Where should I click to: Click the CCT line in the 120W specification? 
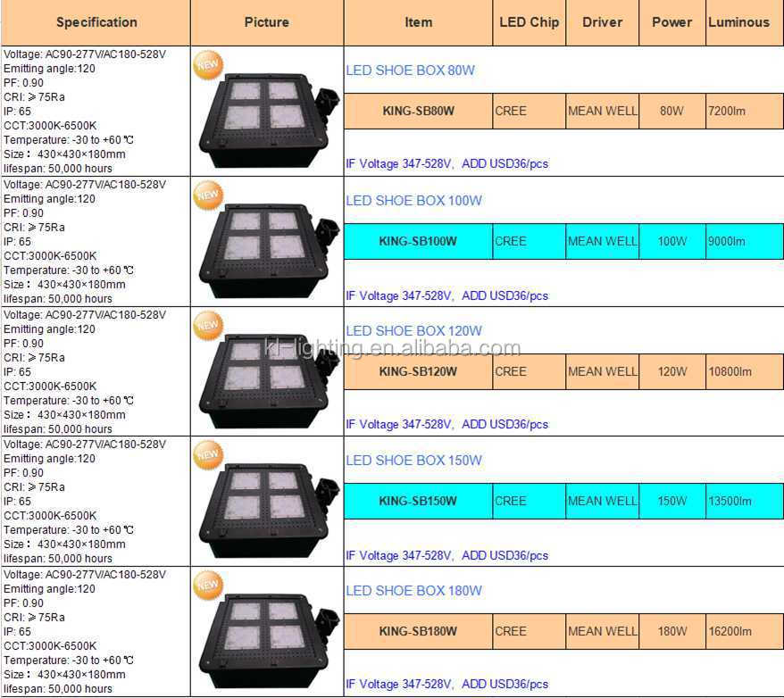[x=50, y=386]
